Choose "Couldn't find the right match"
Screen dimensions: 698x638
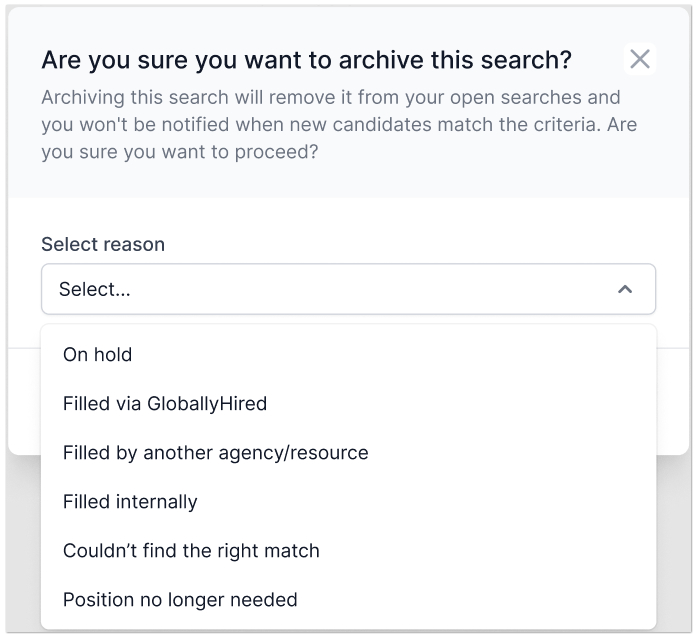point(191,551)
